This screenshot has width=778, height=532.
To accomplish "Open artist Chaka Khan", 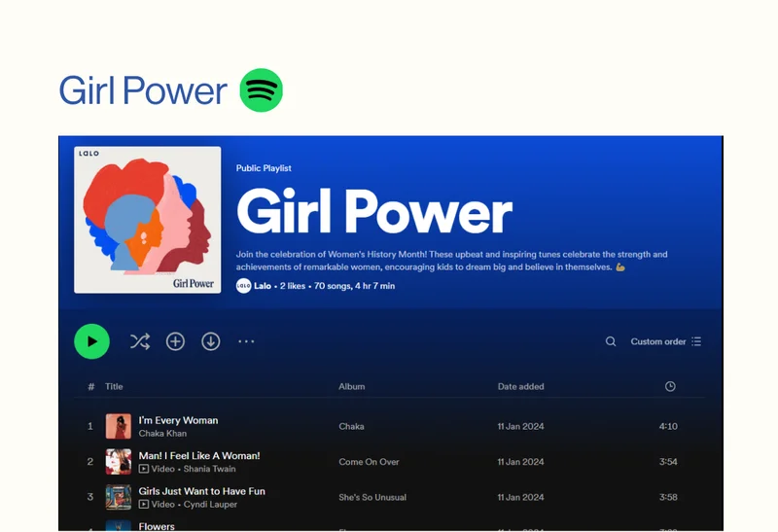I will click(162, 433).
